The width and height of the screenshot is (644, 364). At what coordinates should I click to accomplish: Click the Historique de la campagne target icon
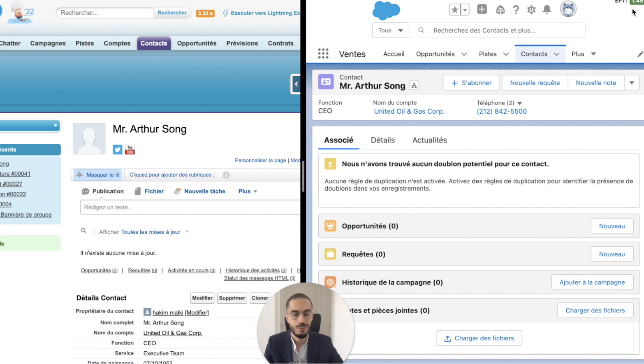(330, 282)
